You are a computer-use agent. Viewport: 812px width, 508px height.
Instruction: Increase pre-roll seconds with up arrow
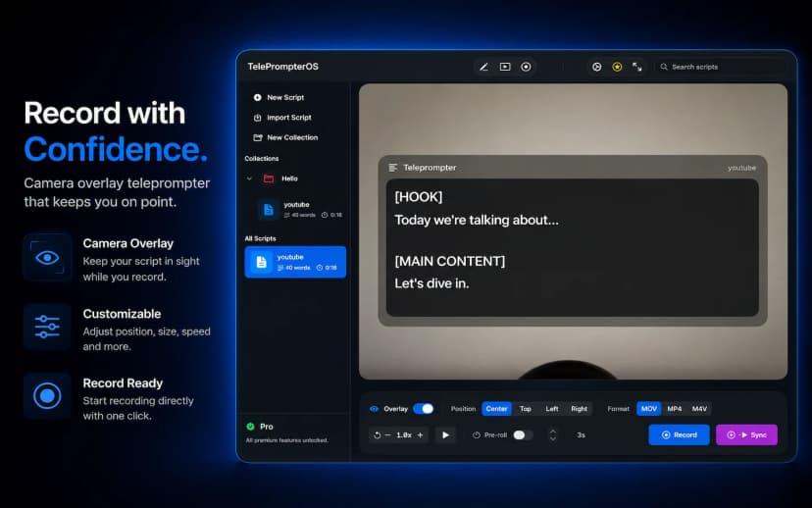pos(552,432)
